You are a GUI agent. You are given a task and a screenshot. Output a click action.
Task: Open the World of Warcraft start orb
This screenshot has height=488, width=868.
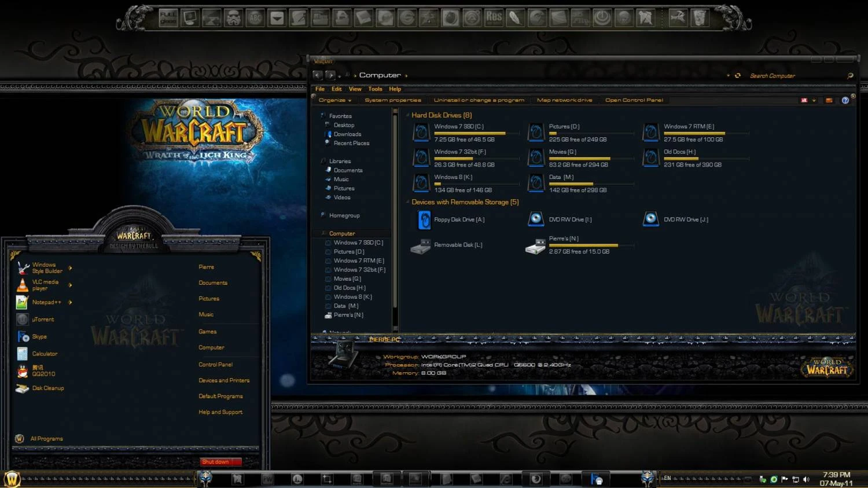pyautogui.click(x=12, y=479)
